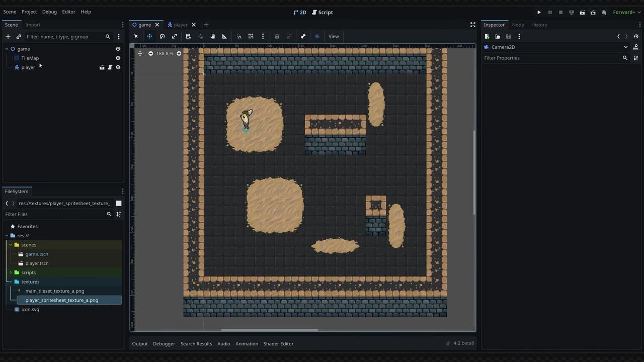Run the project with Play button
Image resolution: width=644 pixels, height=362 pixels.
pos(539,12)
